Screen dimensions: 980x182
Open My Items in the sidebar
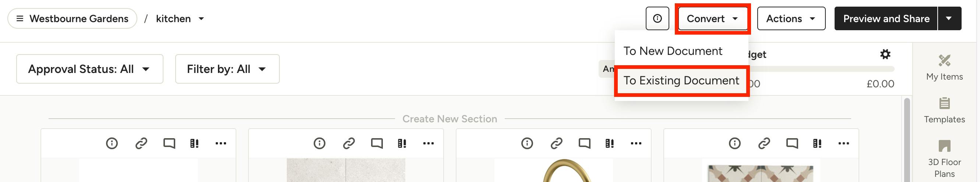click(x=944, y=67)
